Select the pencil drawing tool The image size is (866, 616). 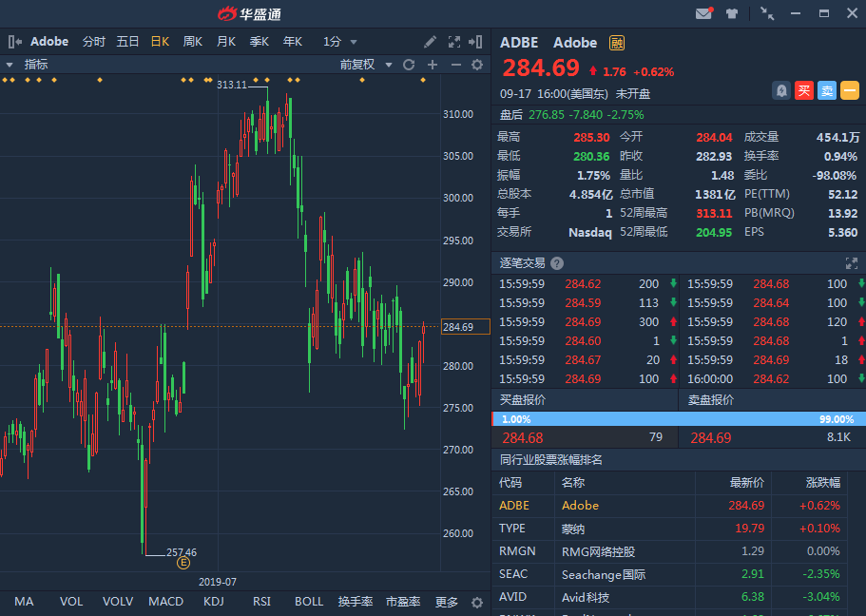coord(430,42)
